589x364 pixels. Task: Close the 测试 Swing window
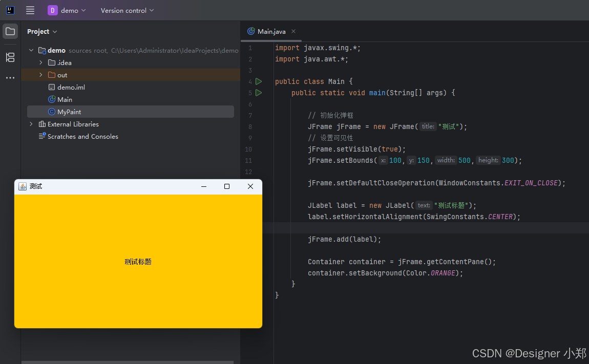250,186
